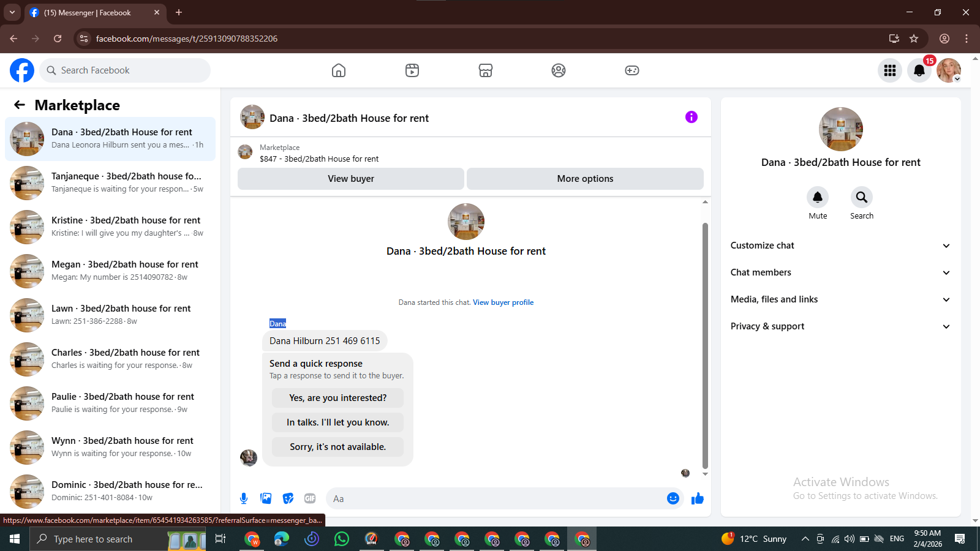
Task: Reload the page in the browser
Action: point(58,39)
